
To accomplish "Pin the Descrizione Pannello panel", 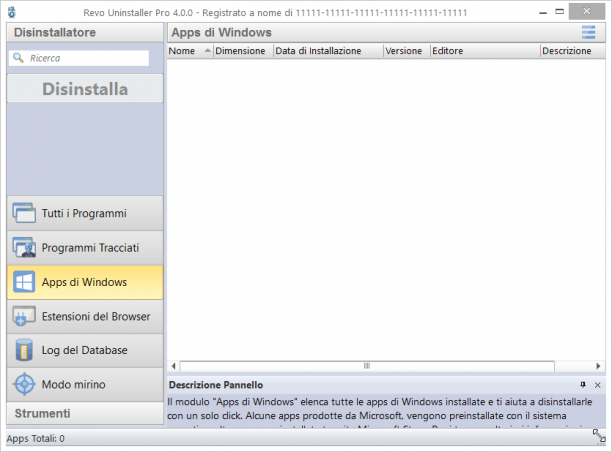I will (x=583, y=385).
